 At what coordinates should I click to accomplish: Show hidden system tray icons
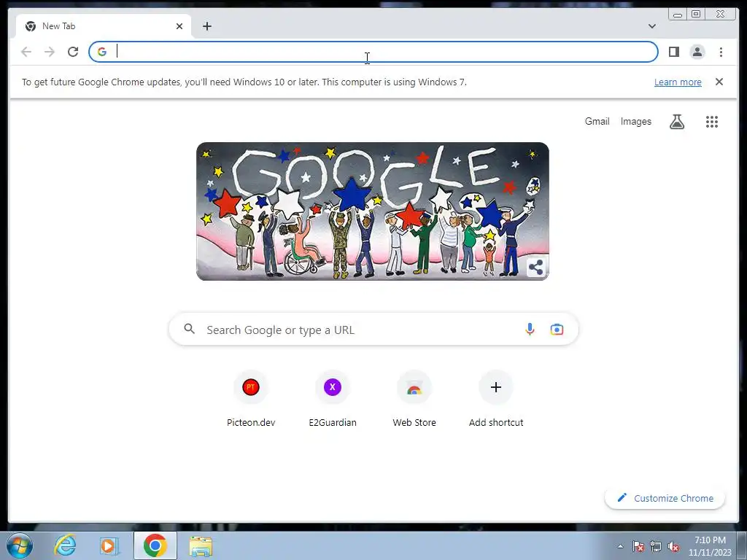pyautogui.click(x=620, y=547)
